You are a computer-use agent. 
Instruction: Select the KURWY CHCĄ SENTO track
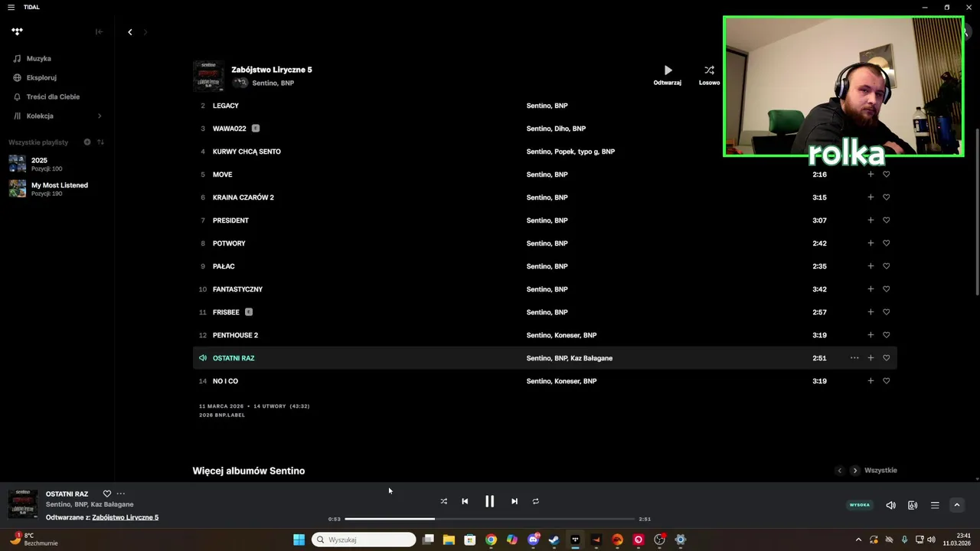click(247, 152)
